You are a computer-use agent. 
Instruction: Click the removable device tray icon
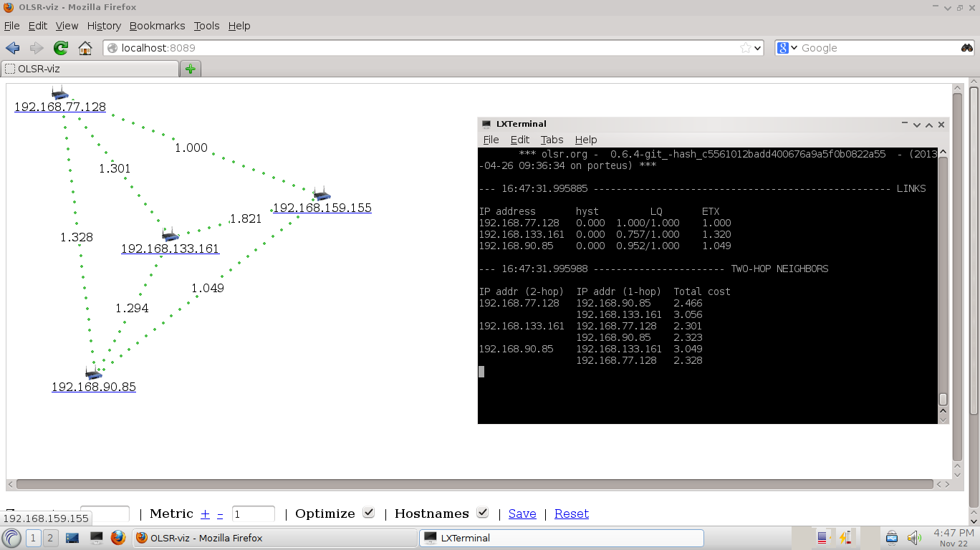pos(892,538)
